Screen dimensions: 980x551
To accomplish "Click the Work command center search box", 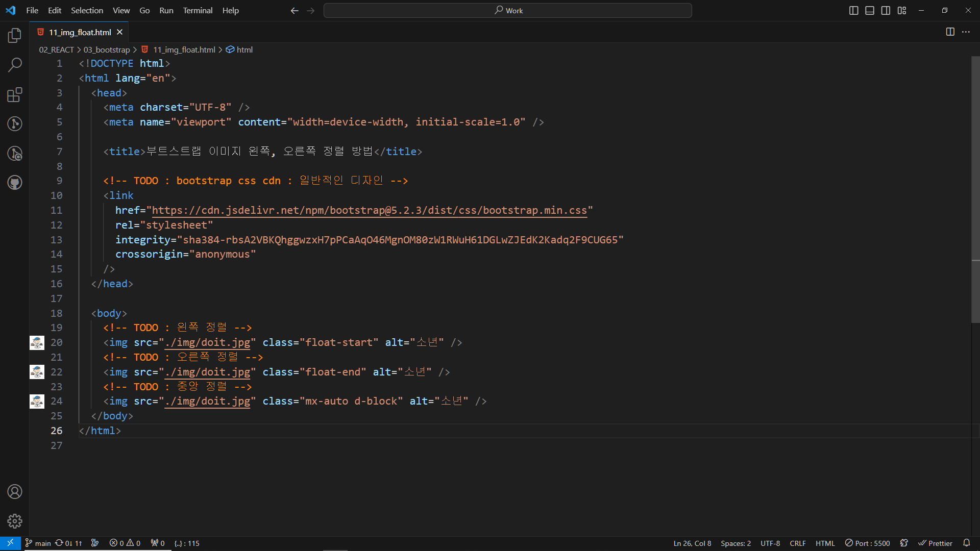I will 507,10.
